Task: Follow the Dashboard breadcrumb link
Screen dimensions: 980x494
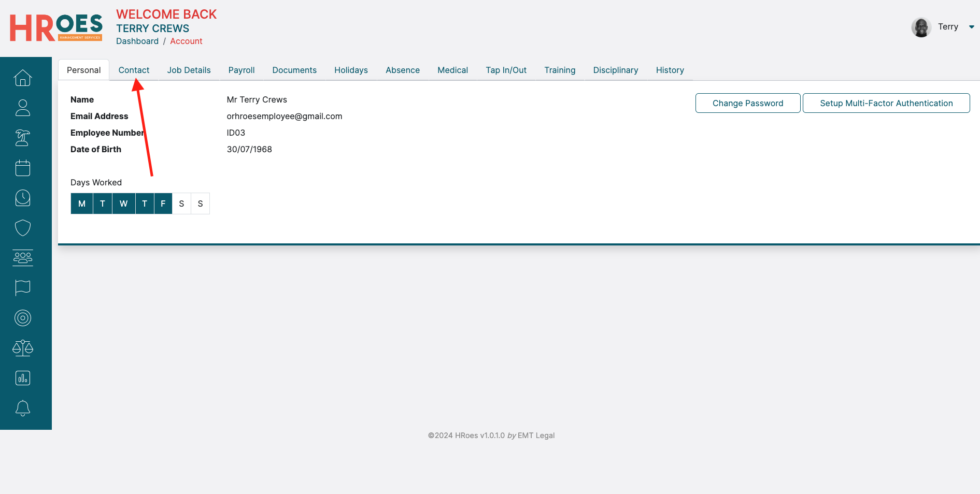Action: (137, 41)
